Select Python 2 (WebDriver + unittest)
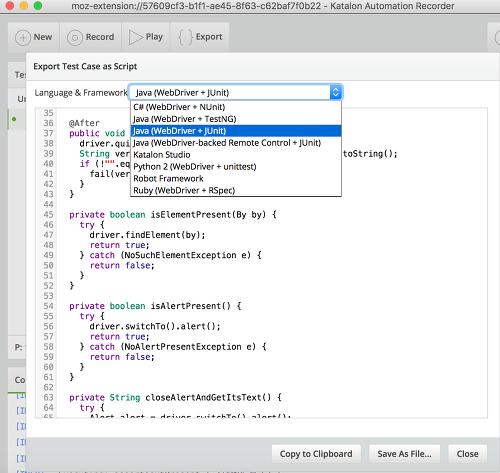Image resolution: width=500 pixels, height=473 pixels. pos(236,167)
